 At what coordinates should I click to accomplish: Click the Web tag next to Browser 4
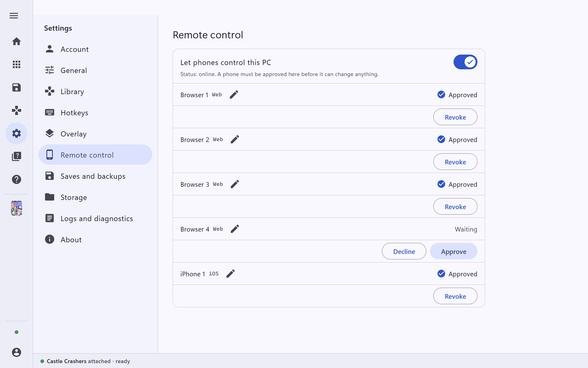click(x=218, y=229)
